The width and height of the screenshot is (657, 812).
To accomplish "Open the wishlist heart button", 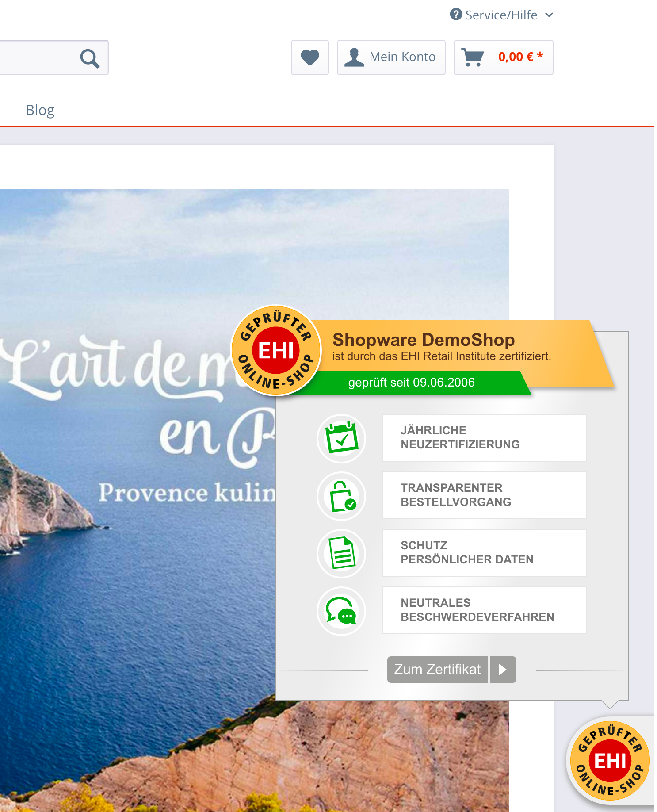I will 310,57.
